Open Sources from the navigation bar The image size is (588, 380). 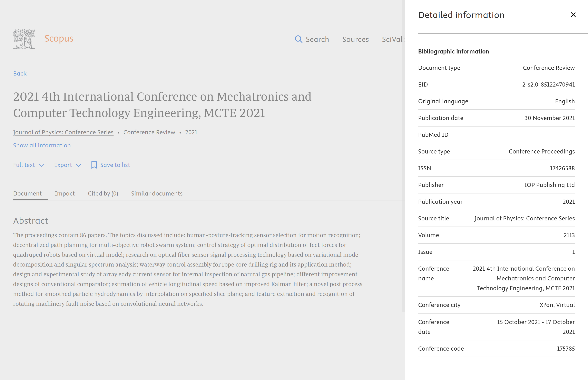355,39
